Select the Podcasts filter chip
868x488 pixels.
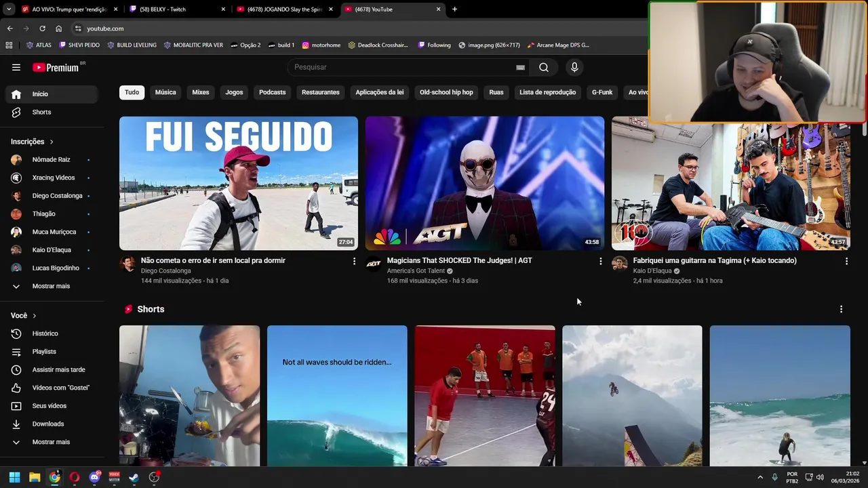pos(272,92)
